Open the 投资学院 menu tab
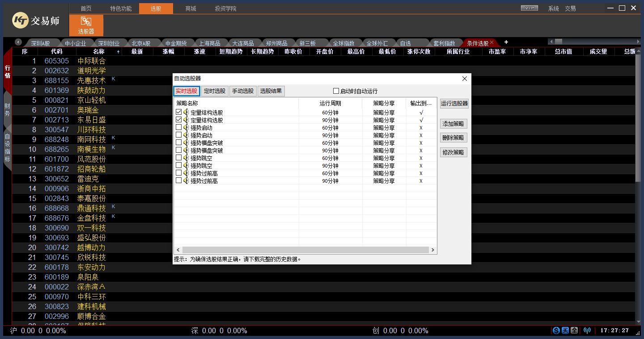Image resolution: width=644 pixels, height=339 pixels. pyautogui.click(x=225, y=8)
